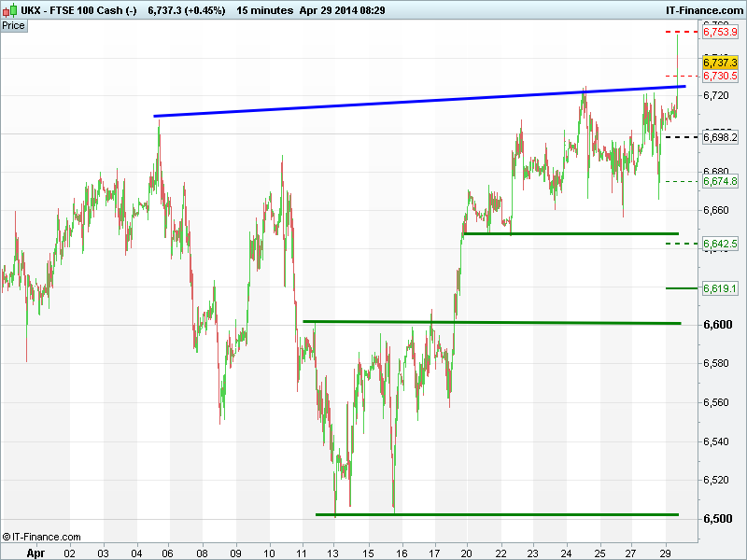Click the candlestick chart icon beside UKX
Image resolution: width=747 pixels, height=560 pixels.
pos(9,9)
